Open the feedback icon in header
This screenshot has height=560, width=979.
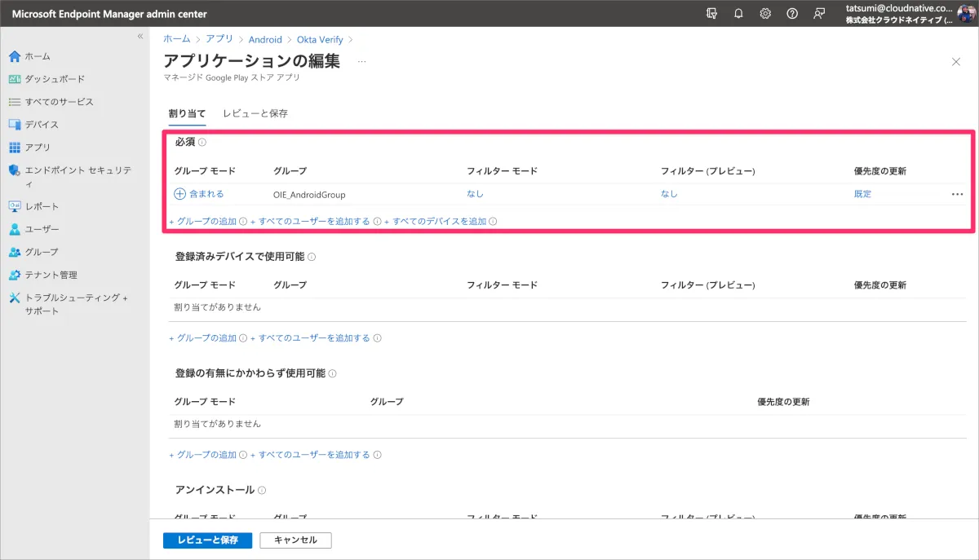pyautogui.click(x=819, y=14)
